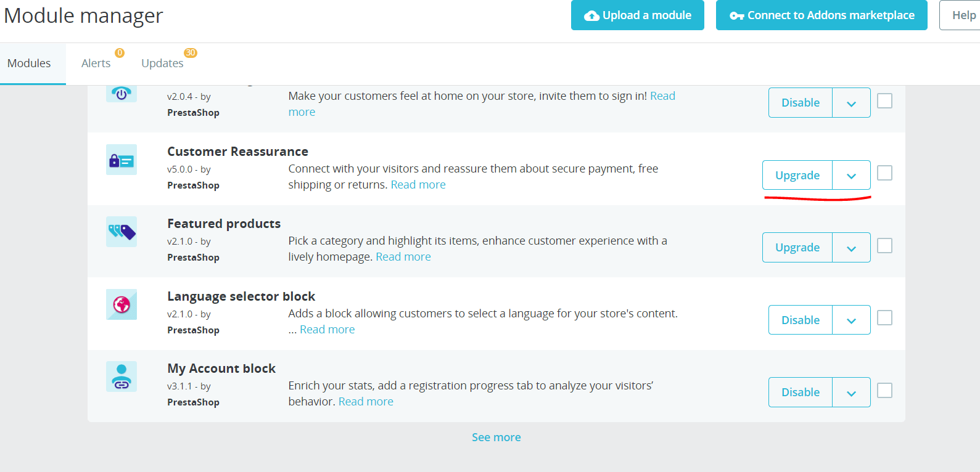The image size is (980, 472).
Task: Click the key icon in Connect to Addons marketplace
Action: pos(736,16)
